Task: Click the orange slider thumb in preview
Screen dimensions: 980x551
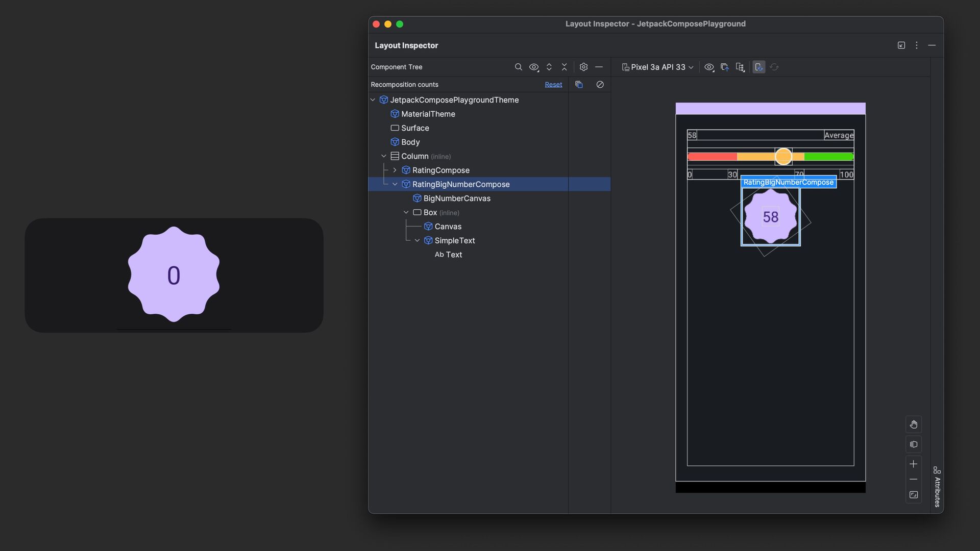Action: coord(783,157)
